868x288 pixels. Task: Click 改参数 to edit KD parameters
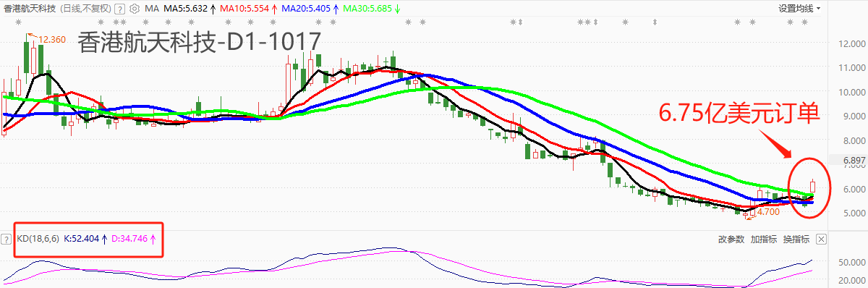pyautogui.click(x=731, y=239)
